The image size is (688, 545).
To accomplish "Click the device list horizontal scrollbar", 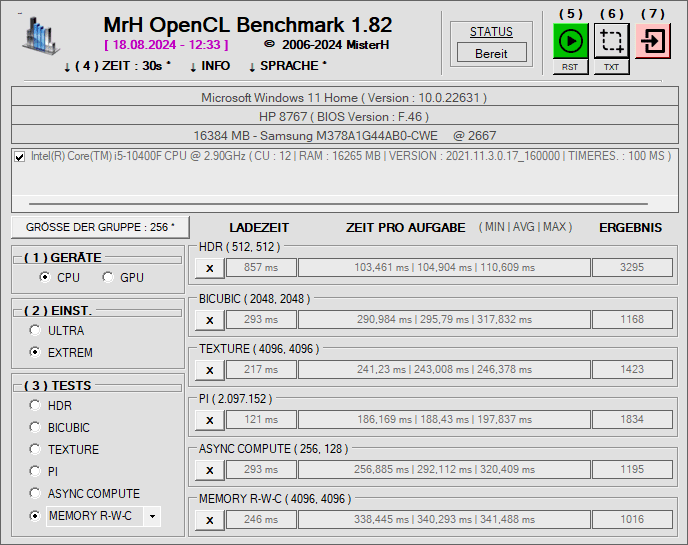I will click(x=338, y=204).
